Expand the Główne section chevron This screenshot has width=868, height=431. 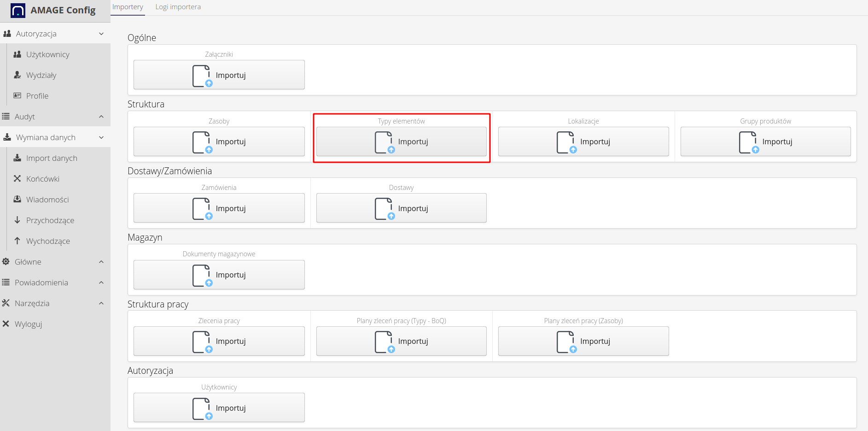click(101, 262)
